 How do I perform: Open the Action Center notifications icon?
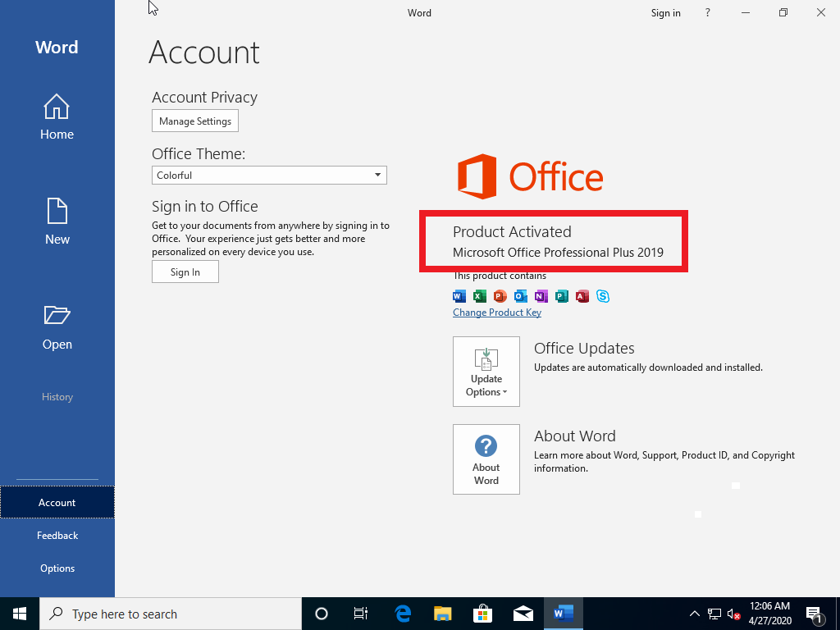(x=815, y=614)
